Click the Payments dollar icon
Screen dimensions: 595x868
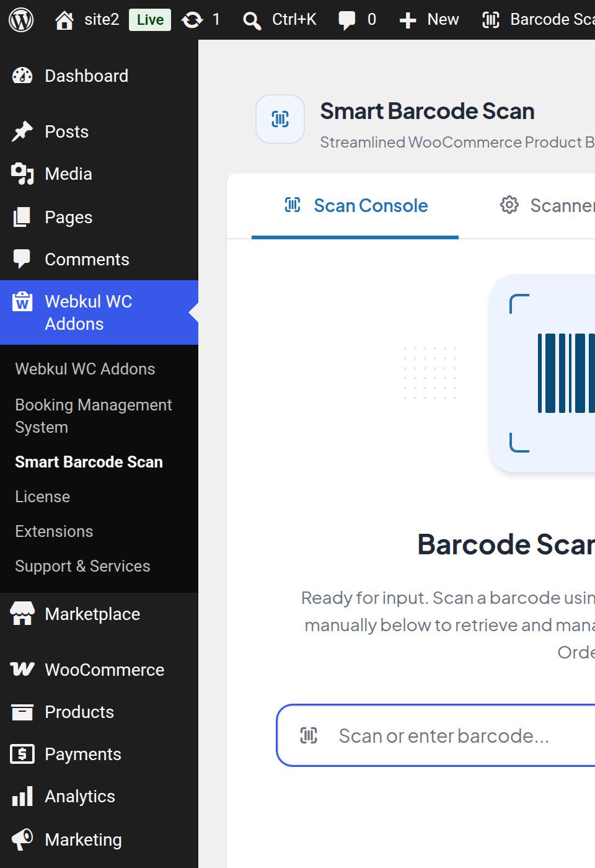click(x=22, y=754)
